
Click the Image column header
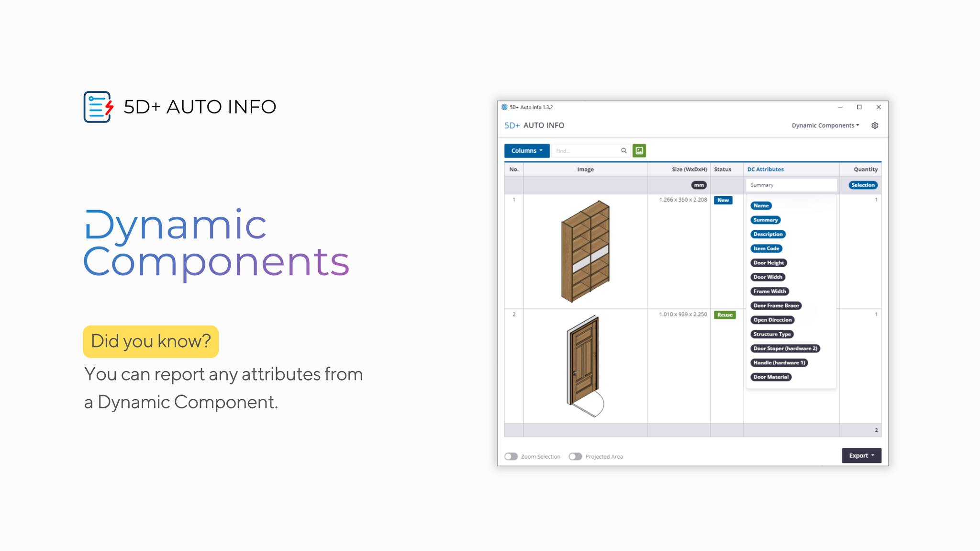(585, 169)
